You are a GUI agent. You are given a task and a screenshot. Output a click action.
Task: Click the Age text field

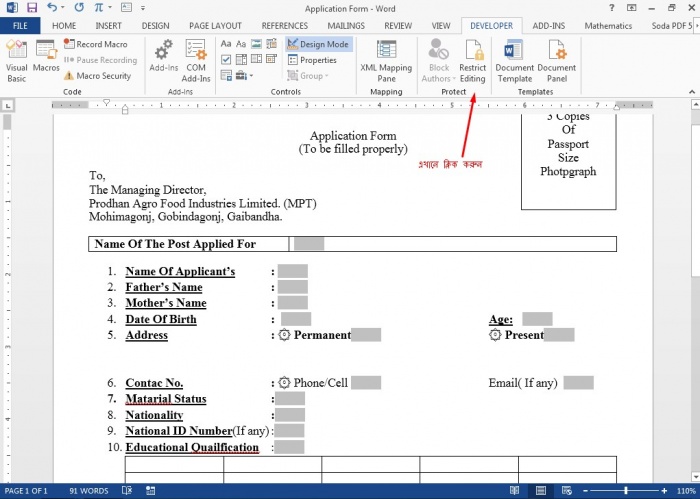537,319
